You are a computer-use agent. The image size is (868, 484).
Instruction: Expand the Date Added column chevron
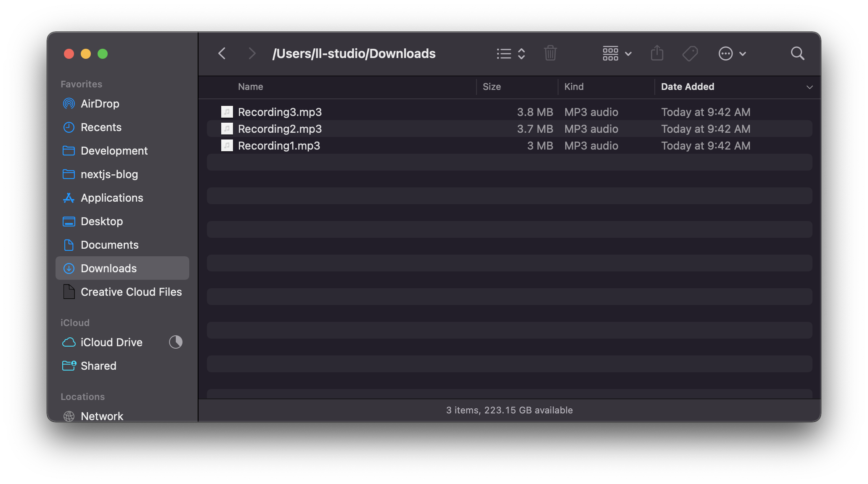810,87
